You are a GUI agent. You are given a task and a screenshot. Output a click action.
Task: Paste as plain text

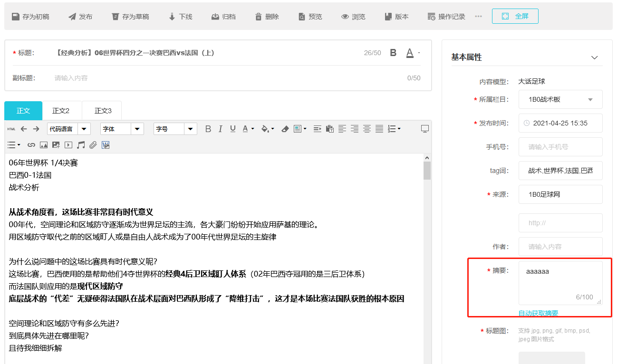click(x=330, y=129)
